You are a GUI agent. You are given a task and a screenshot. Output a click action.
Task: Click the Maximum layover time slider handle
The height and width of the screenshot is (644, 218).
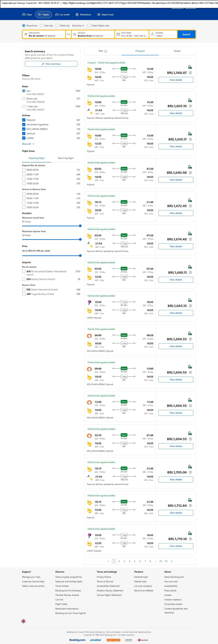(80, 240)
